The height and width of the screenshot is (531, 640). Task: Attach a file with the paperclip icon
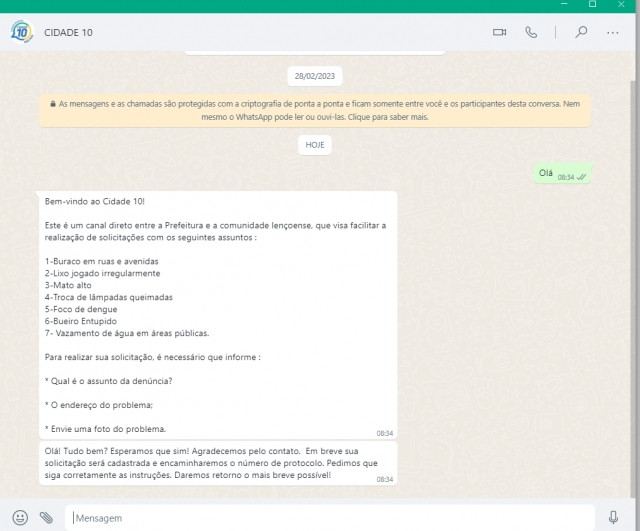[46, 518]
